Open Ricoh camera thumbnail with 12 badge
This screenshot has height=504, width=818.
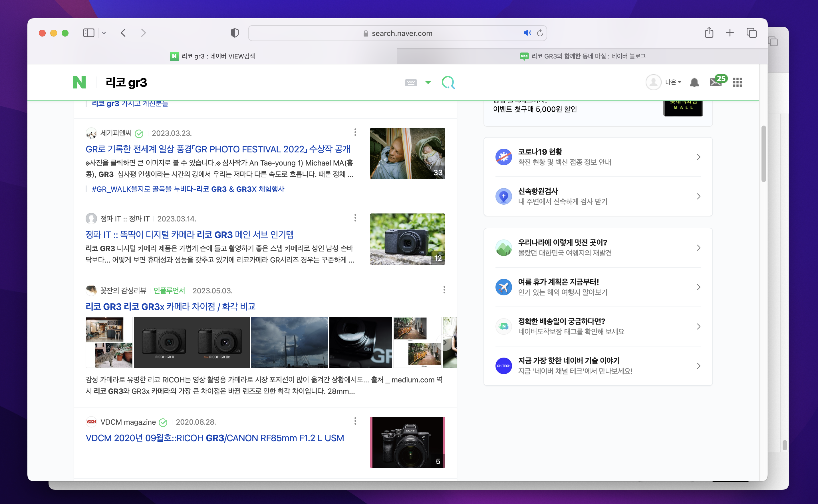pyautogui.click(x=407, y=239)
